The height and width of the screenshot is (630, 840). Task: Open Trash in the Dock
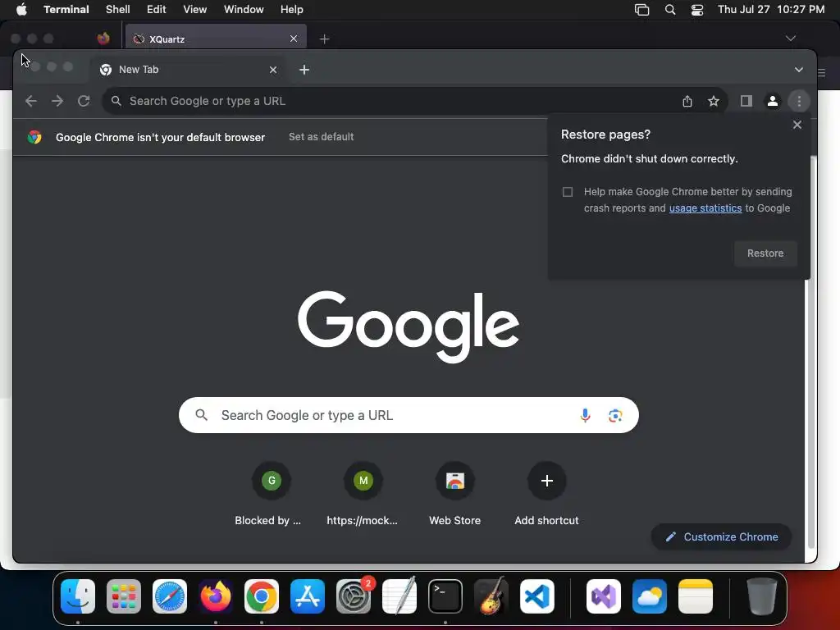tap(762, 596)
